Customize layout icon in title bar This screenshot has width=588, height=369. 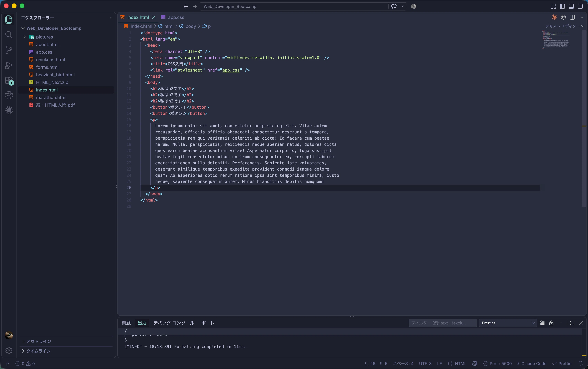[553, 6]
